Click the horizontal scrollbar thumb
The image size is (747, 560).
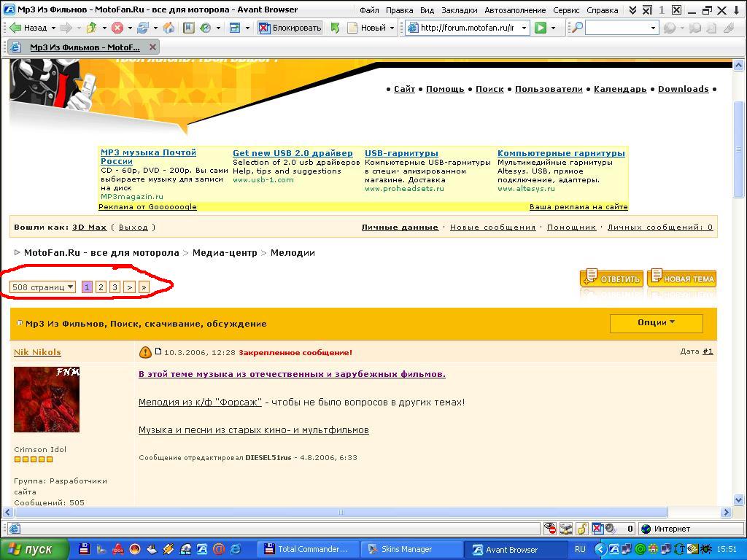341,513
